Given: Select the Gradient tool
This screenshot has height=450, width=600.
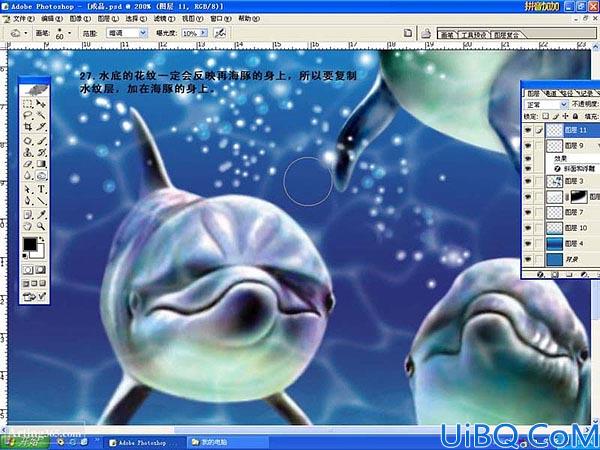Looking at the screenshot, I should (41, 164).
